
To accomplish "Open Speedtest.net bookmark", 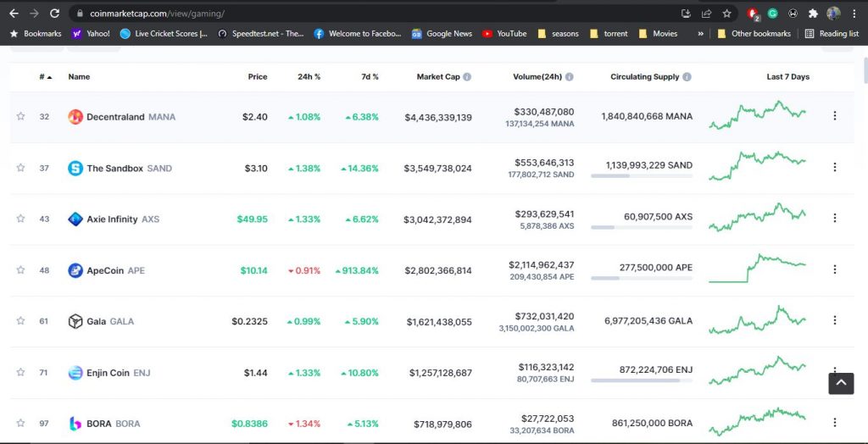I will pyautogui.click(x=261, y=34).
